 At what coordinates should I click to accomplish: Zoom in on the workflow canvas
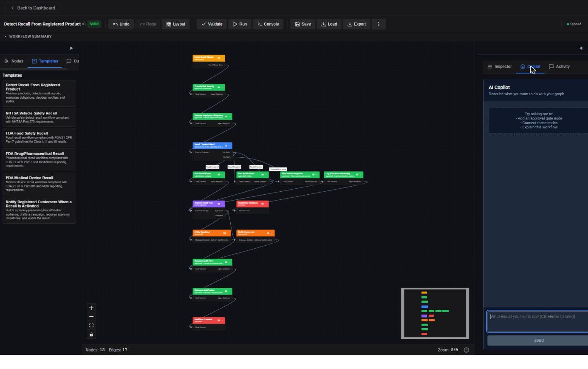pos(91,308)
